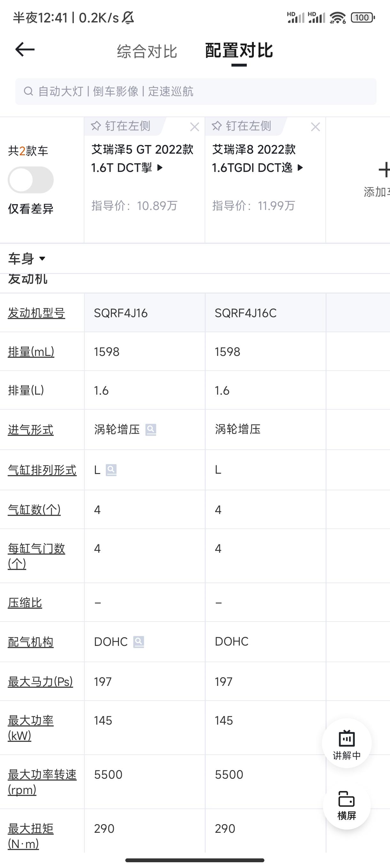Open 最大功率(kW) explanation link
Viewport: 390px width, 868px height.
[31, 728]
